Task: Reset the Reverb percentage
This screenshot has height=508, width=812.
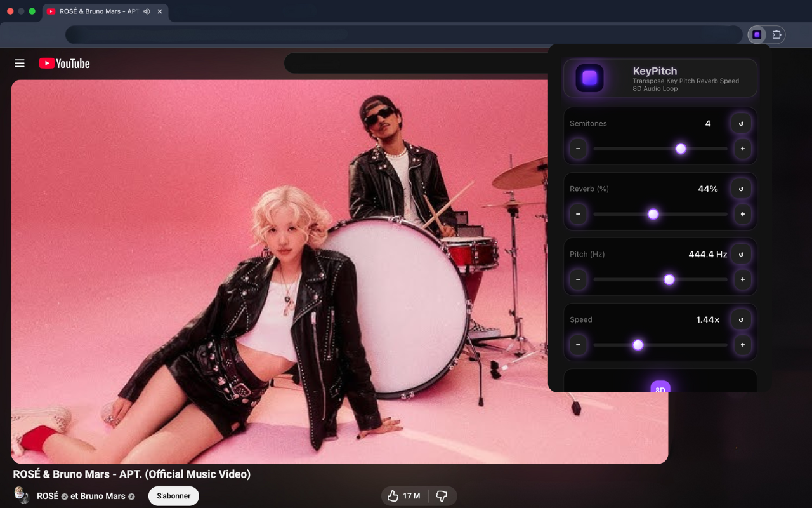Action: [741, 189]
